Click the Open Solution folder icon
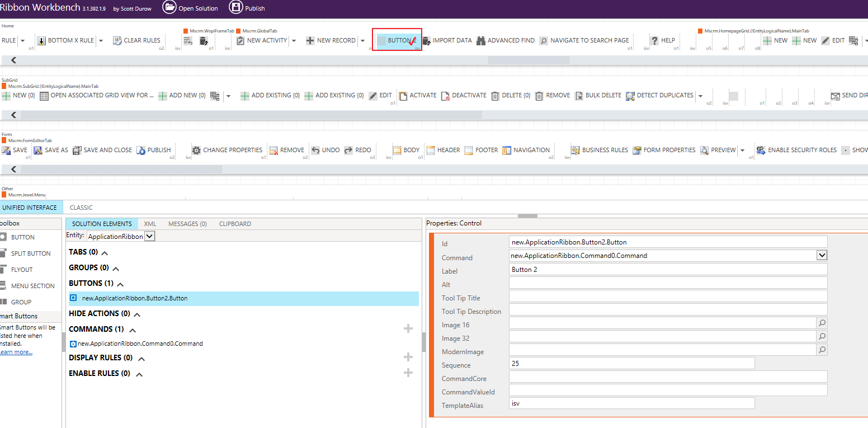Image resolution: width=868 pixels, height=428 pixels. (x=169, y=7)
